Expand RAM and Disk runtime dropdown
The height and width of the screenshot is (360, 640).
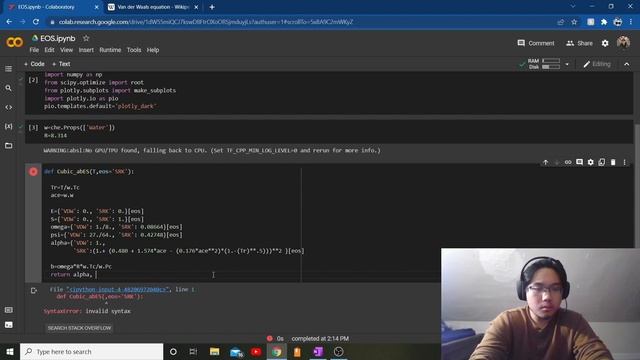[567, 64]
